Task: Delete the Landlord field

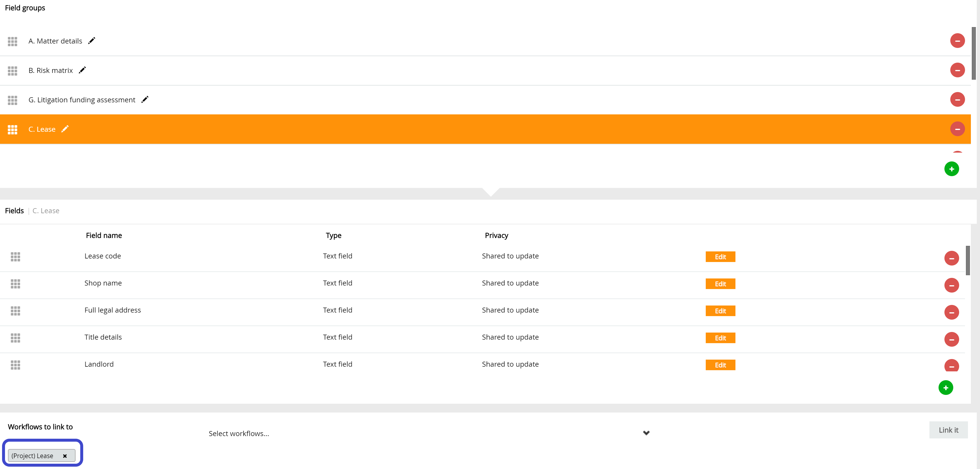Action: point(951,365)
